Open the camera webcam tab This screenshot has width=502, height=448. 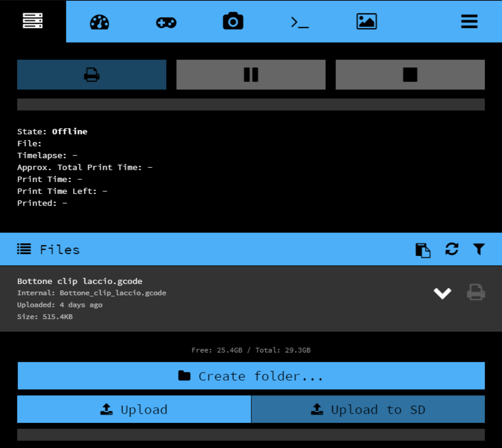pos(233,21)
